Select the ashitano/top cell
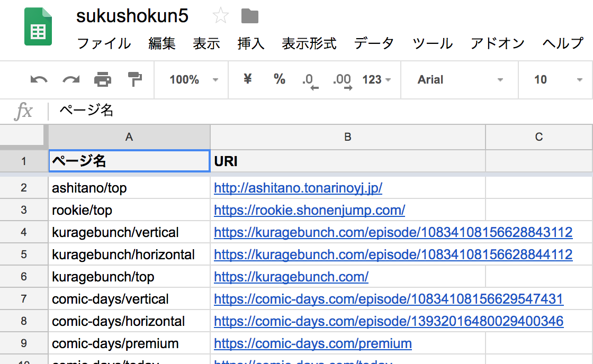The image size is (593, 364). [x=129, y=187]
